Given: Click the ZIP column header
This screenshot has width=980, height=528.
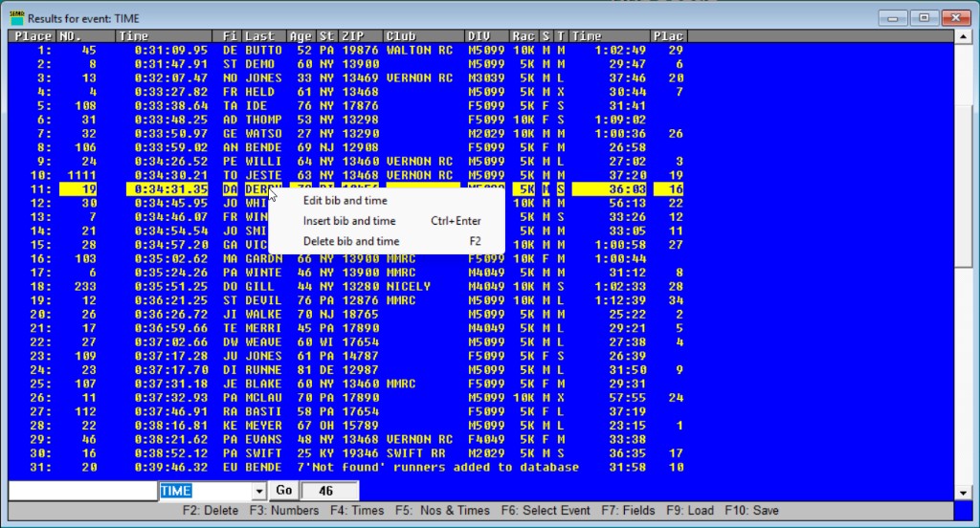Looking at the screenshot, I should point(361,36).
